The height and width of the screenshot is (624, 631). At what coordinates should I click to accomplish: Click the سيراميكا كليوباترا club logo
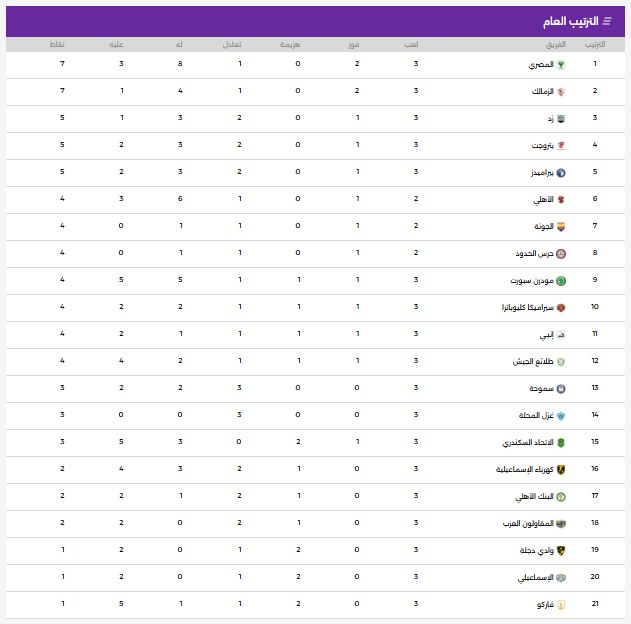pos(561,308)
